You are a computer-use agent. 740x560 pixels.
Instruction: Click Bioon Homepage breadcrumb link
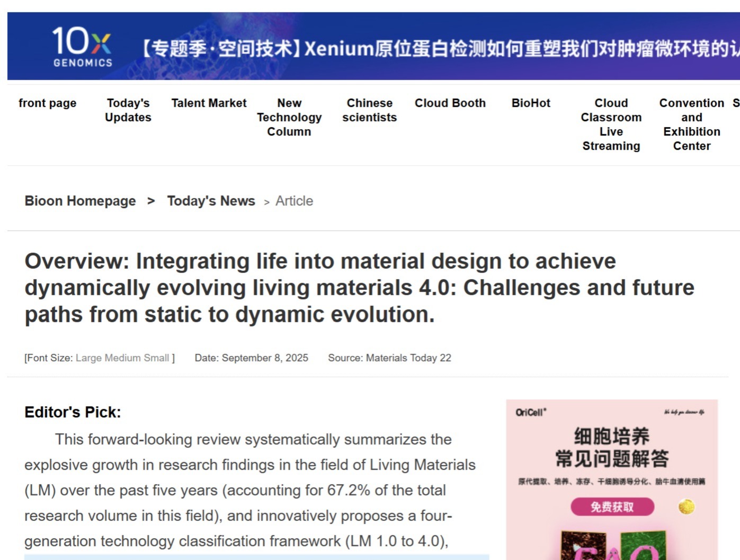[x=81, y=201]
